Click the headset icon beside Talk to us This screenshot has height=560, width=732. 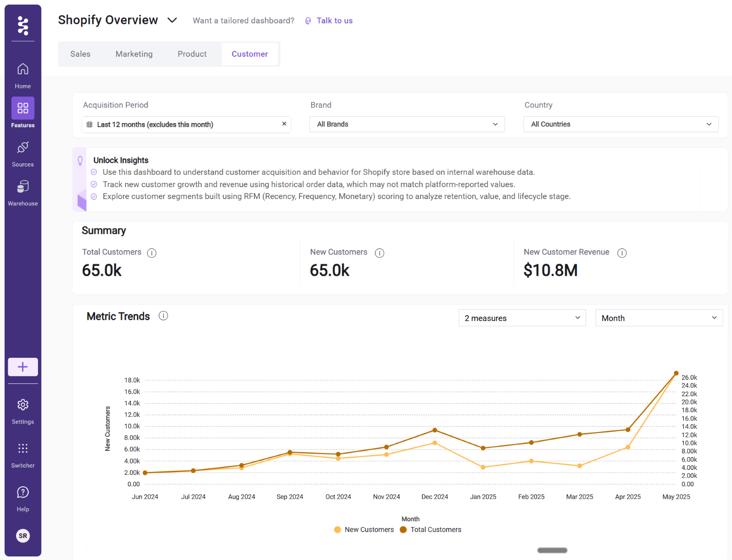point(308,21)
